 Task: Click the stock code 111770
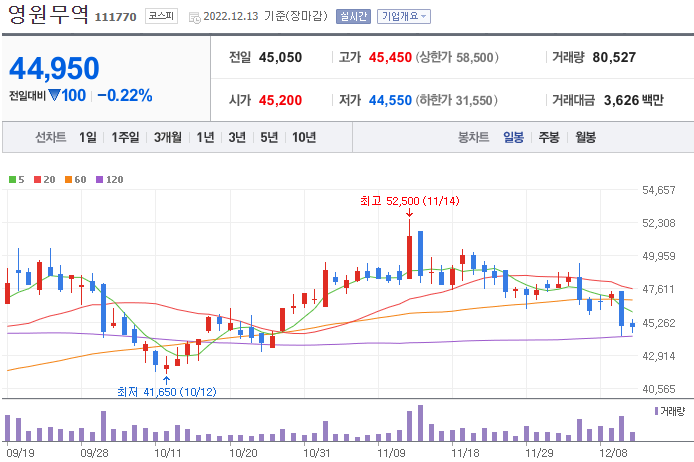[x=116, y=17]
